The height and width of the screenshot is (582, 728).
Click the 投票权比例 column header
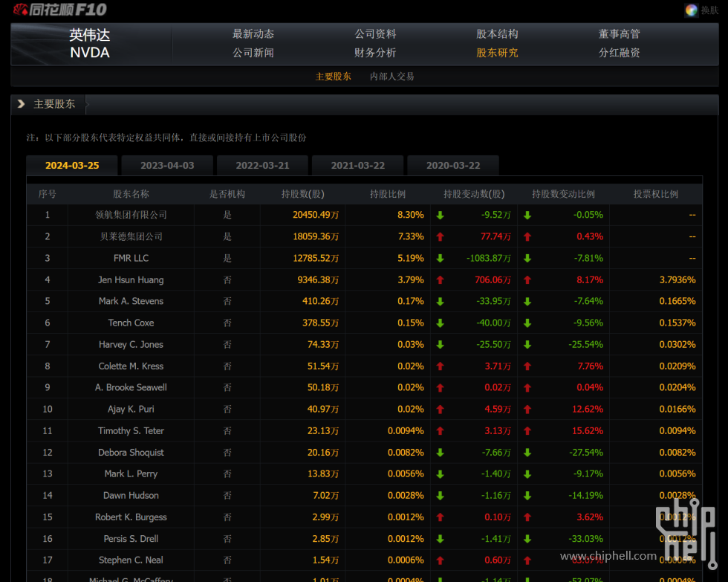point(655,194)
